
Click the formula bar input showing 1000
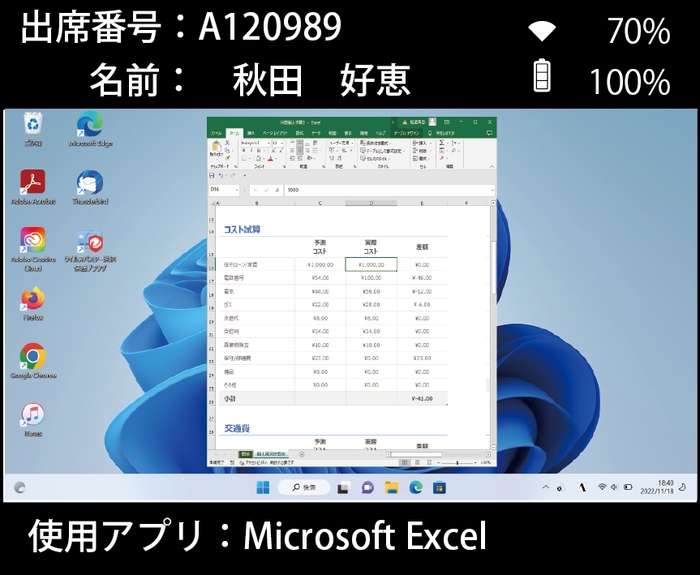pos(388,190)
